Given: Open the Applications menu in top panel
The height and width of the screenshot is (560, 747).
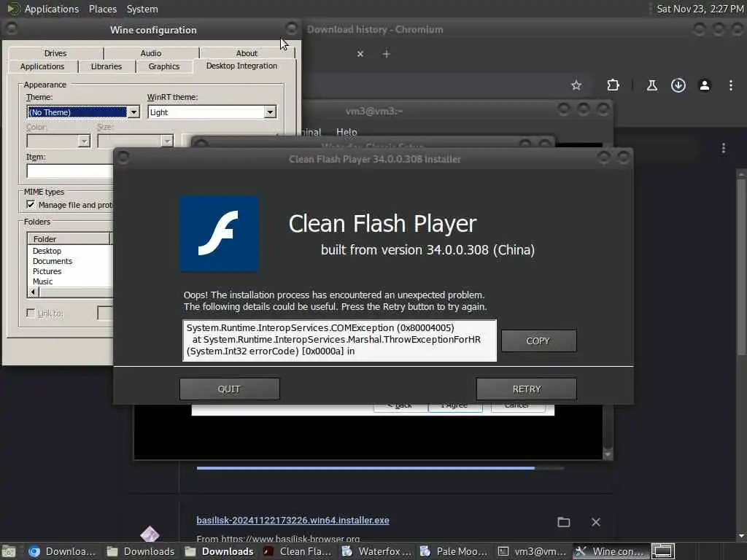Looking at the screenshot, I should [x=52, y=9].
